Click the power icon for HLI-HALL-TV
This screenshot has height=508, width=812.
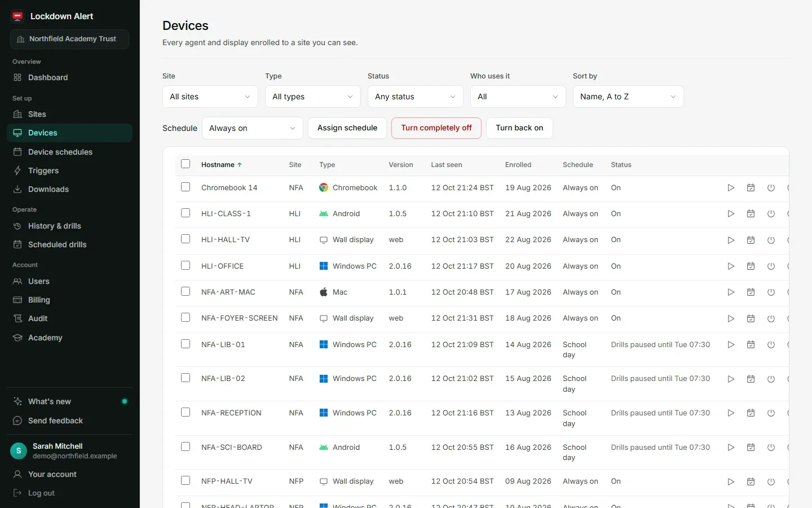(771, 240)
